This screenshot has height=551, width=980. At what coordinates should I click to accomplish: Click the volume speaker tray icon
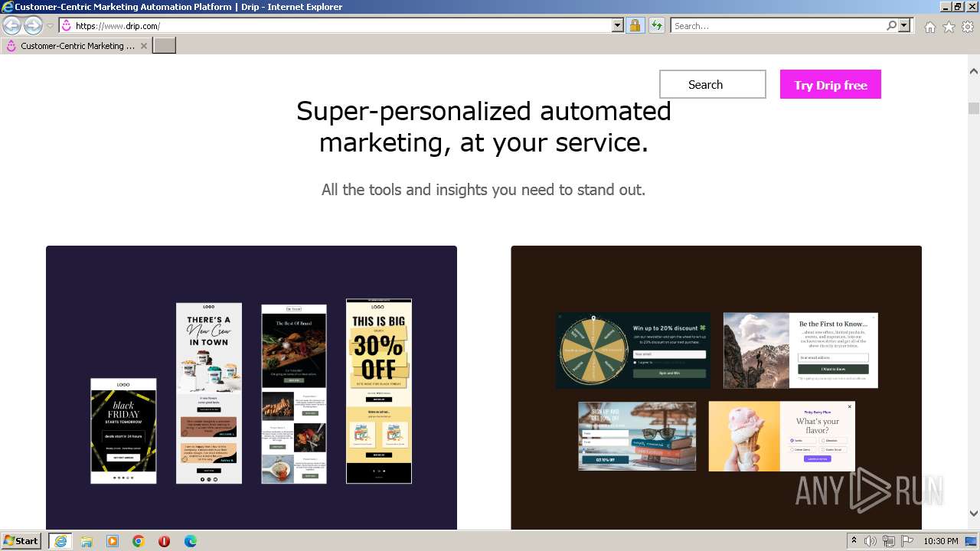pyautogui.click(x=871, y=541)
